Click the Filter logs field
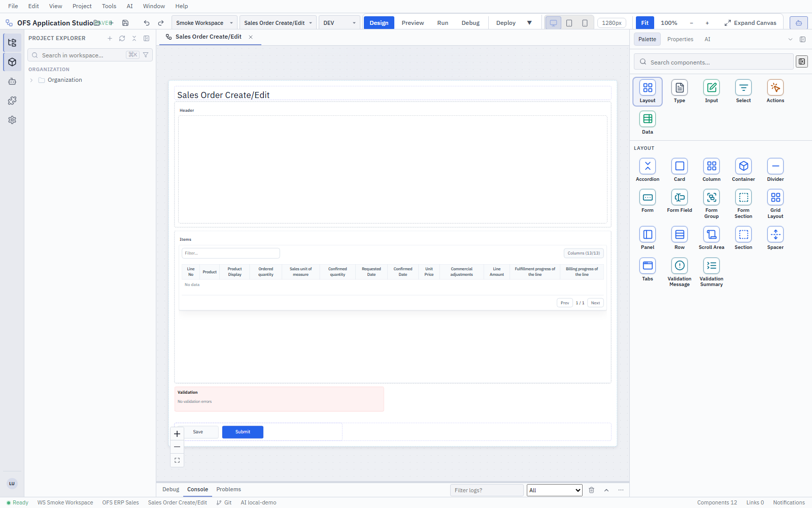 pos(487,490)
